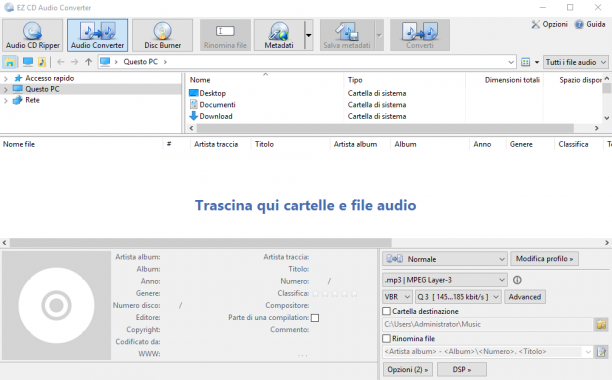The image size is (612, 380).
Task: Toggle Parte di una compilation checkbox
Action: 315,318
